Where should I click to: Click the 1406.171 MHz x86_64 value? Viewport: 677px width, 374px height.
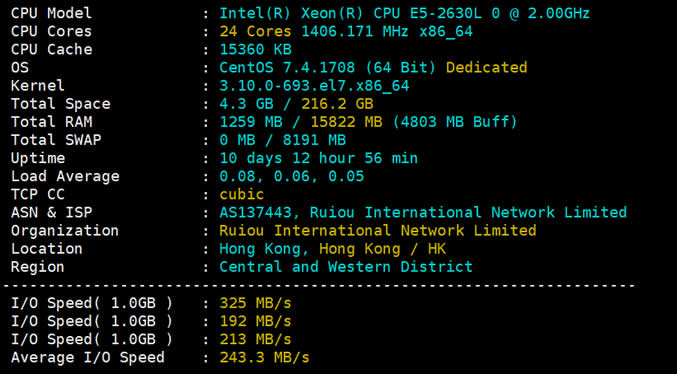coord(387,32)
